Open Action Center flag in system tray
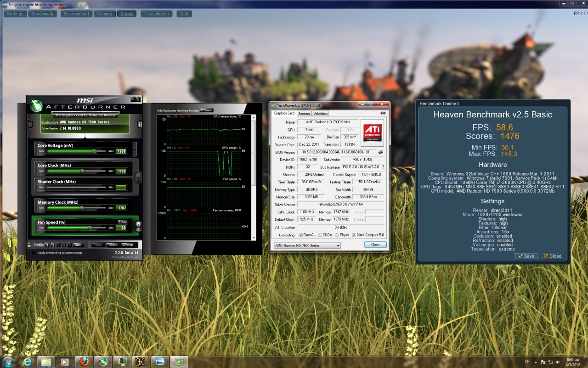 (x=543, y=362)
